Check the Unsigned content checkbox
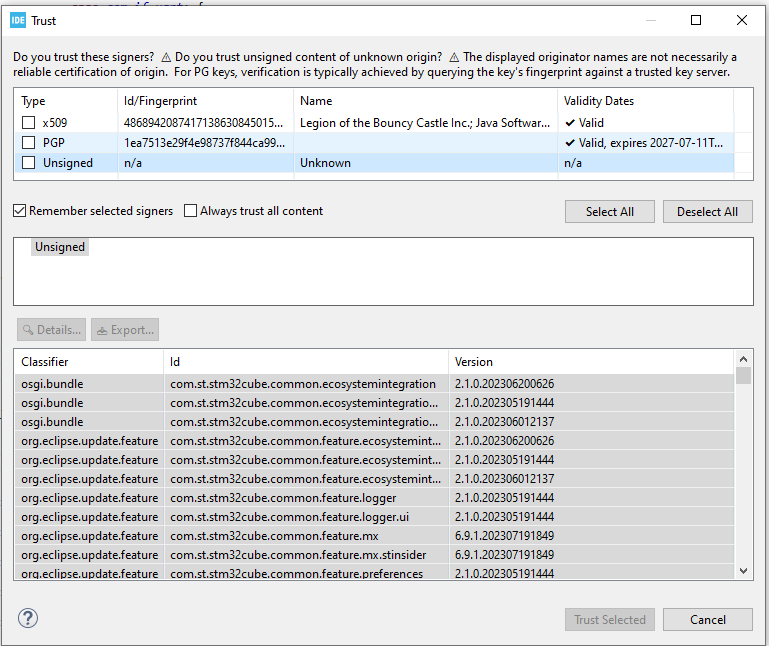 coord(28,163)
